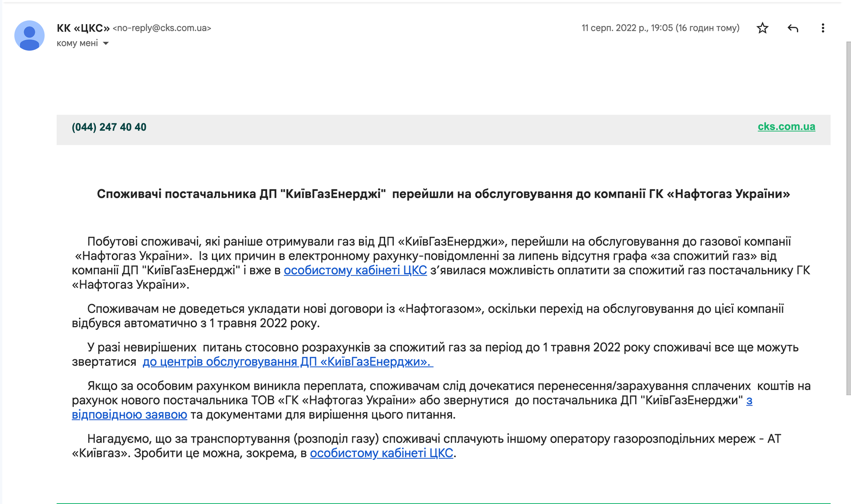Click the sender avatar picture
This screenshot has width=851, height=504.
click(x=30, y=36)
